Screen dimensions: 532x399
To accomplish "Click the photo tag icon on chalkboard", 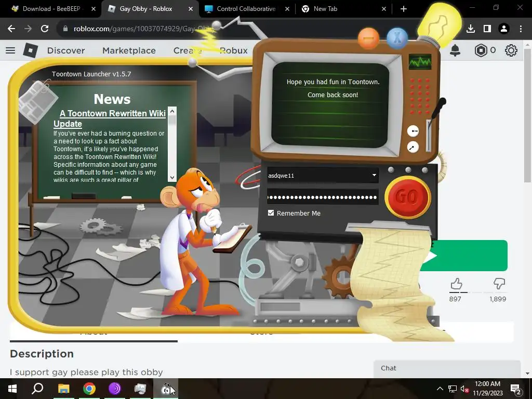I will [38, 101].
